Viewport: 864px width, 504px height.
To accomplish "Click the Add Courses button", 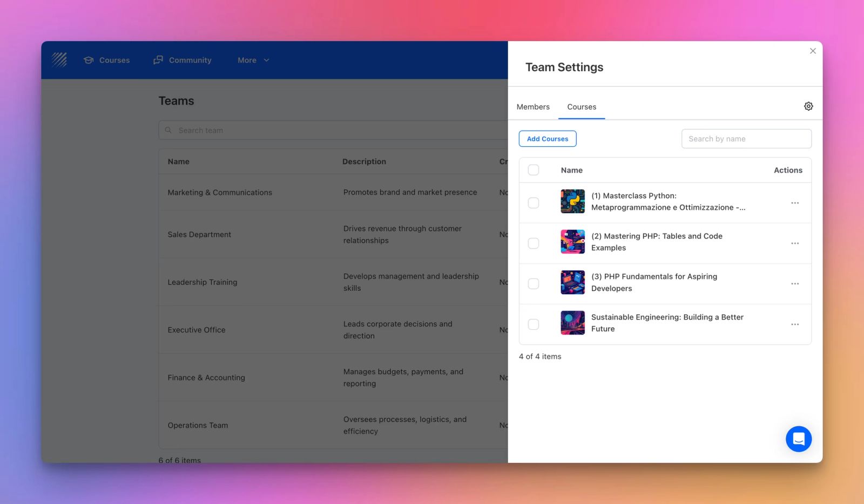I will 548,139.
